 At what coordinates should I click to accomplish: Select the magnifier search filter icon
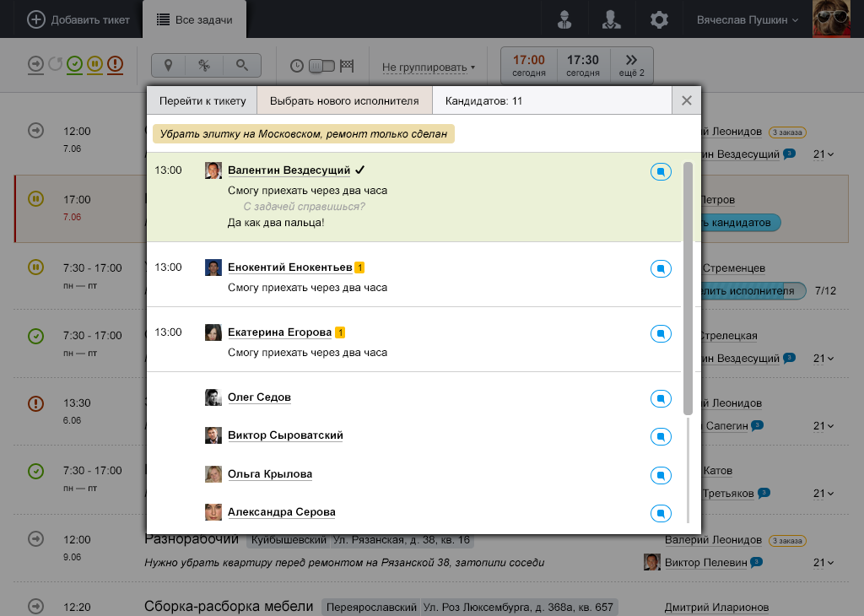pyautogui.click(x=242, y=65)
